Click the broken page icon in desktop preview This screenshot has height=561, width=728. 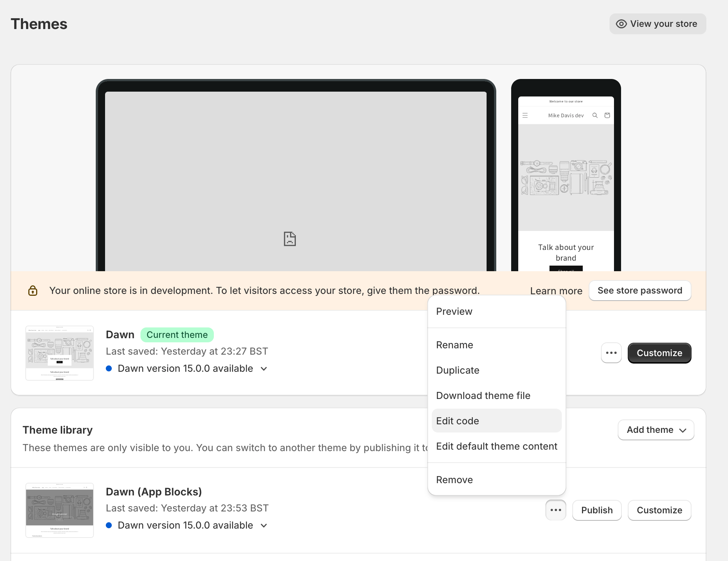289,239
